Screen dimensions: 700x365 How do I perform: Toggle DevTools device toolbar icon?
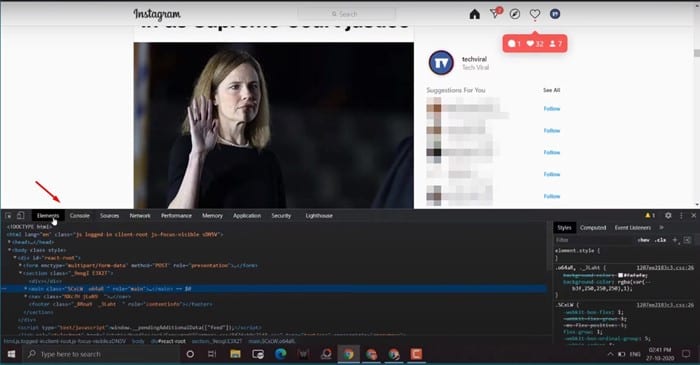(x=21, y=216)
